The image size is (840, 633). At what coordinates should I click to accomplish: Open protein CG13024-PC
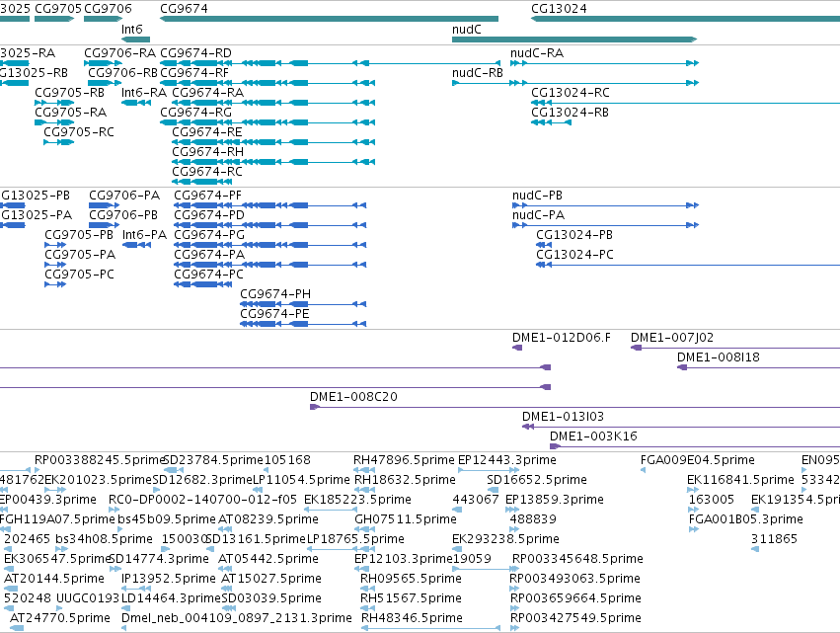point(574,255)
